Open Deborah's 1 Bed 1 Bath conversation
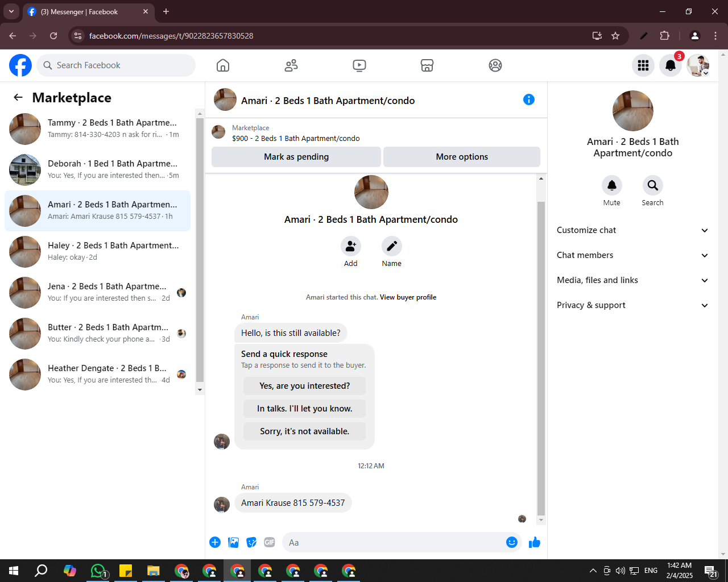 tap(98, 170)
